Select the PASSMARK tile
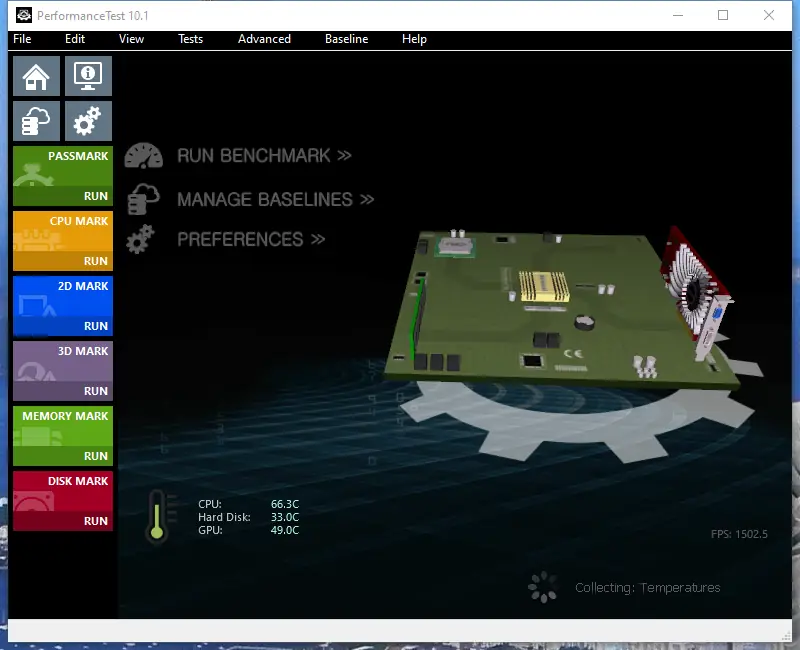 pos(63,166)
